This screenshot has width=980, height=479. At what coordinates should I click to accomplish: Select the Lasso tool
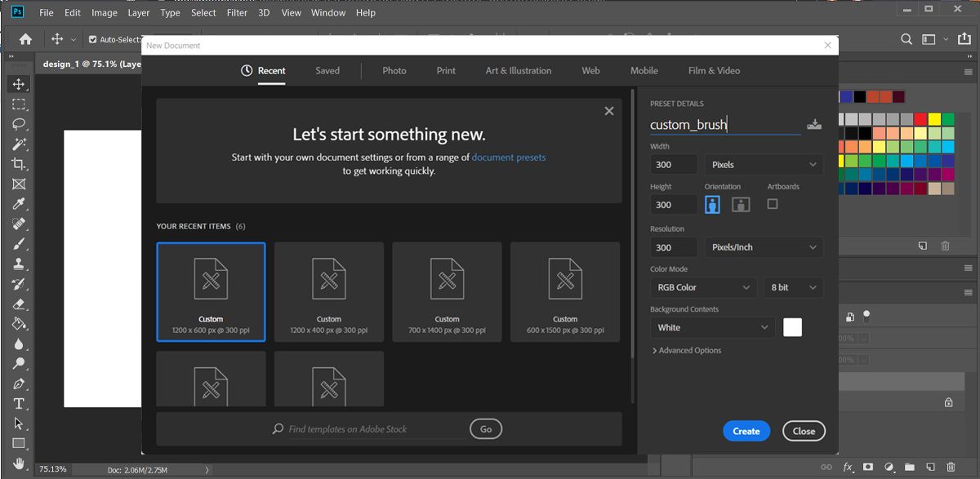[19, 124]
